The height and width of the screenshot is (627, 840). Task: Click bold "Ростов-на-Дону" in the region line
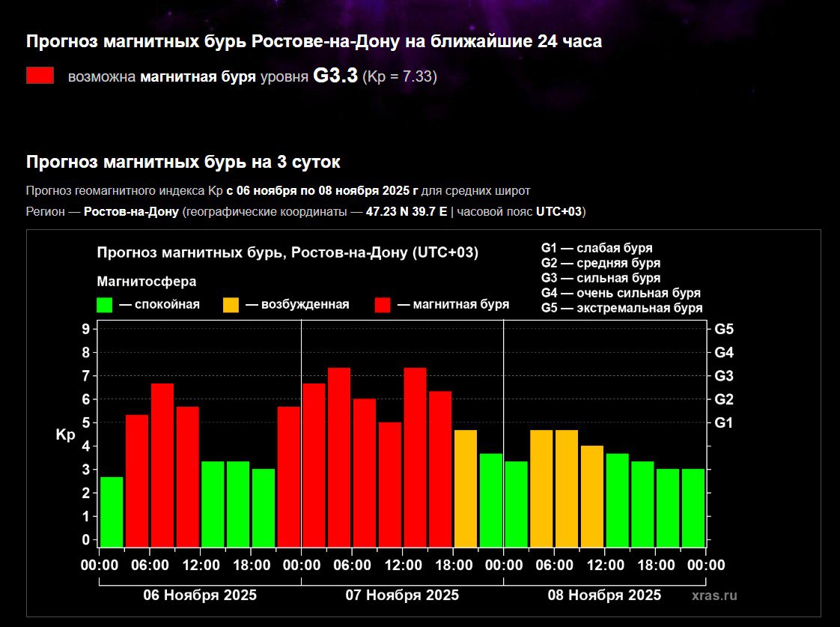coord(131,212)
